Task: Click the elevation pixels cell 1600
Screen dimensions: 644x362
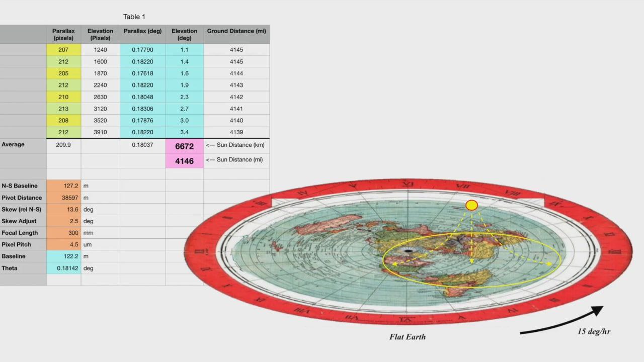Action: point(100,62)
